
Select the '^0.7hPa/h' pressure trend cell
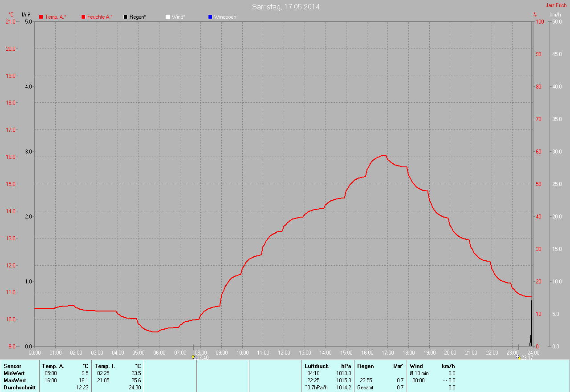(x=316, y=388)
